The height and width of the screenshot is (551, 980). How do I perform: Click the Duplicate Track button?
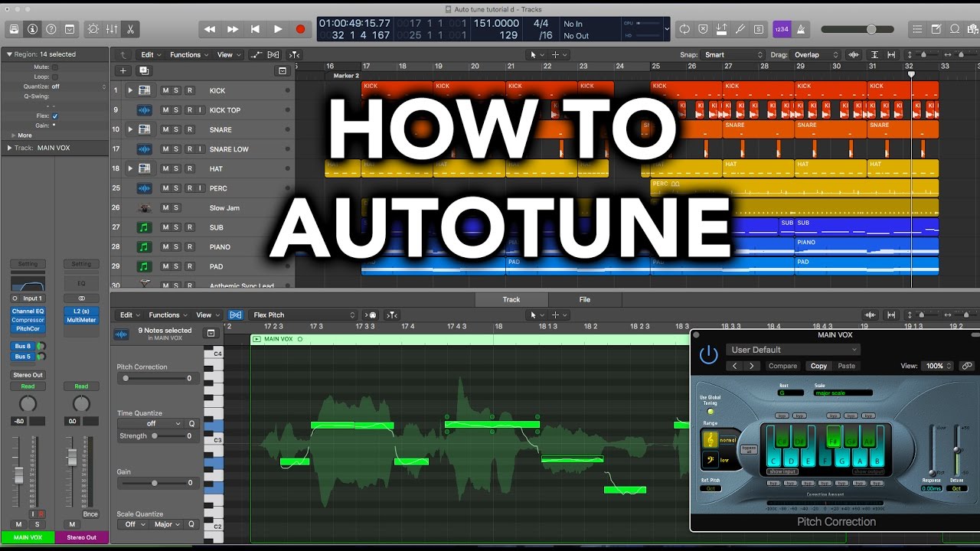[x=143, y=70]
